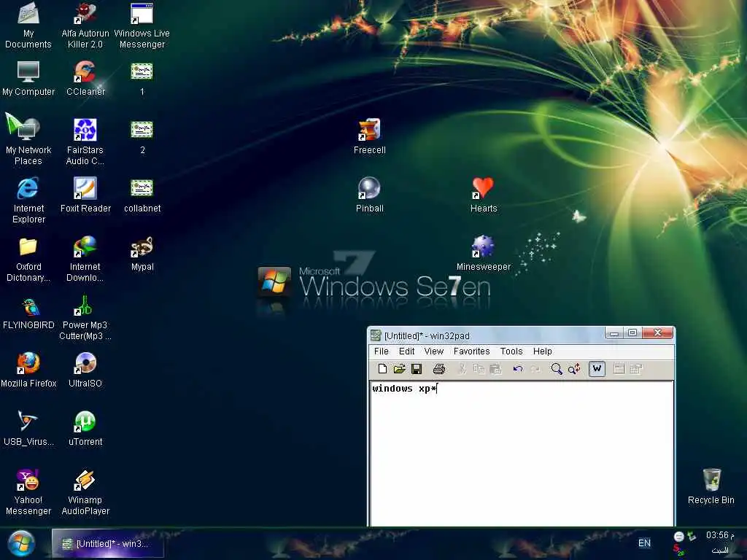Select the Recycle Bin icon

(711, 486)
